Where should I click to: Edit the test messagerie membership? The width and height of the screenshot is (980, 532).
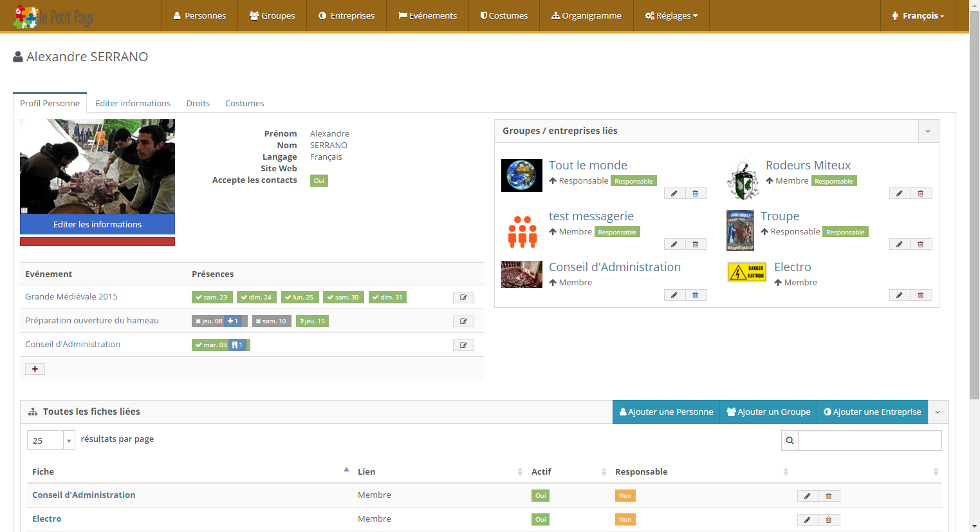[x=674, y=244]
